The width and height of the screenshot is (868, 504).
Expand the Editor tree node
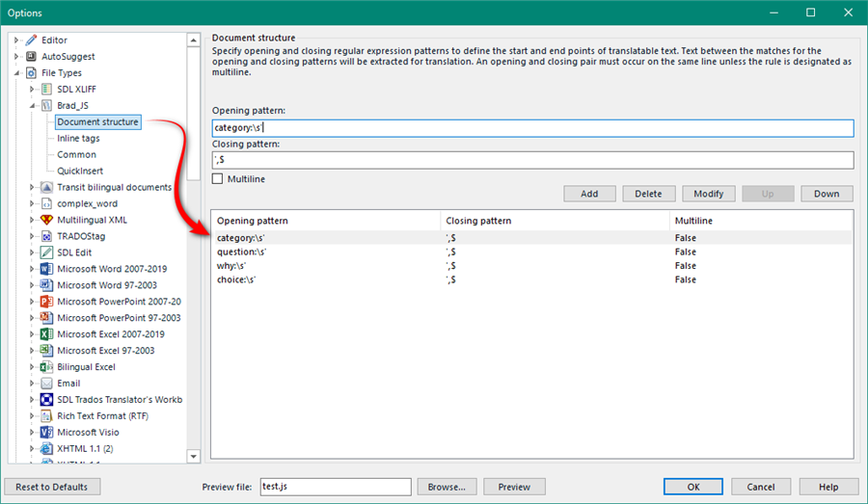click(16, 40)
